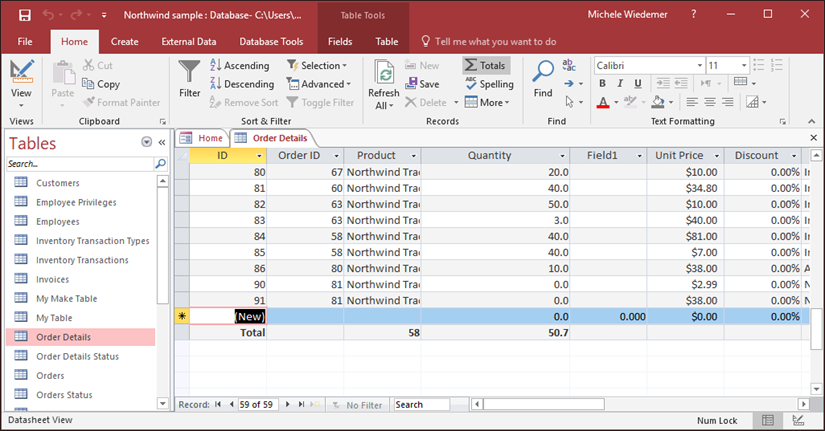
Task: Center text in Text Formatting
Action: pos(710,102)
